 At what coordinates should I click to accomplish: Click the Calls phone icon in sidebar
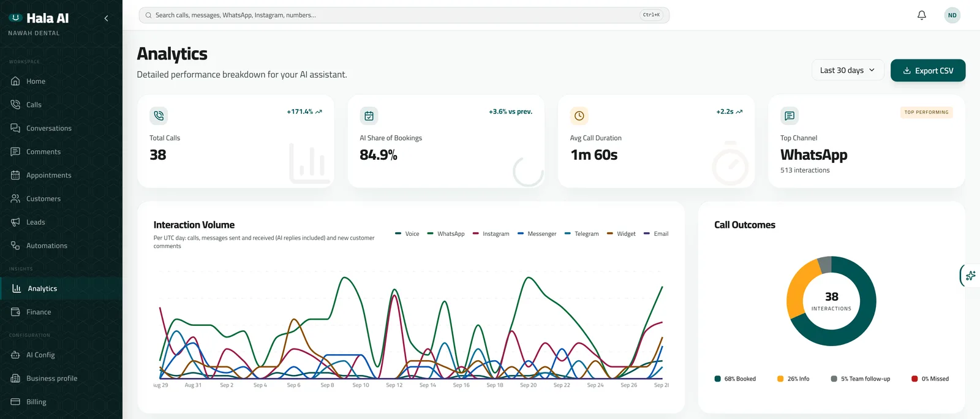tap(15, 105)
